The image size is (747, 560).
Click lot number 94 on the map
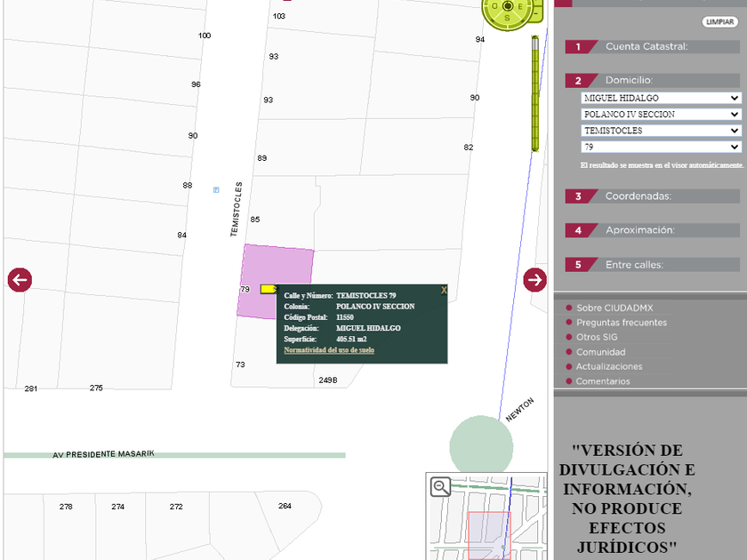479,39
